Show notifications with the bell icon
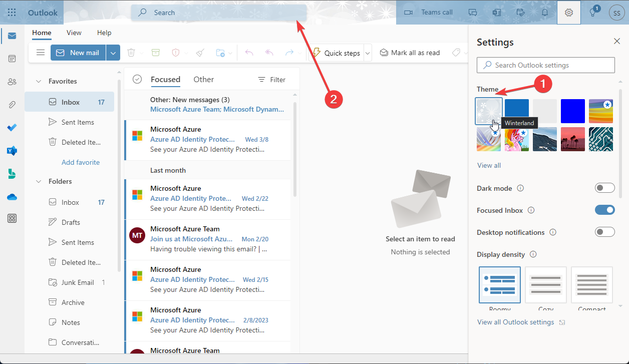The width and height of the screenshot is (629, 364). 545,13
